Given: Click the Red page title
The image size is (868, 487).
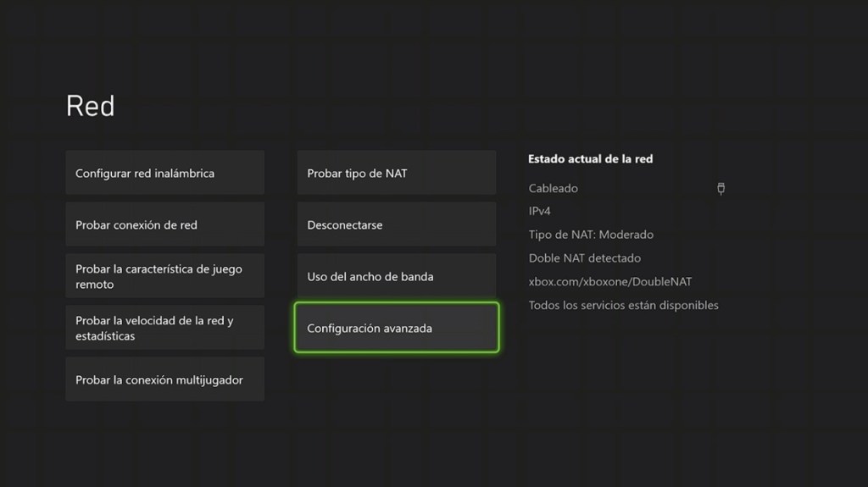Looking at the screenshot, I should pyautogui.click(x=90, y=107).
